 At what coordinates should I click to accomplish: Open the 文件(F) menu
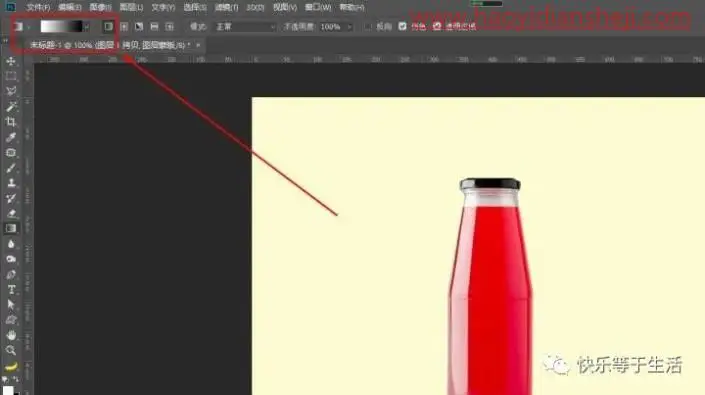point(38,7)
